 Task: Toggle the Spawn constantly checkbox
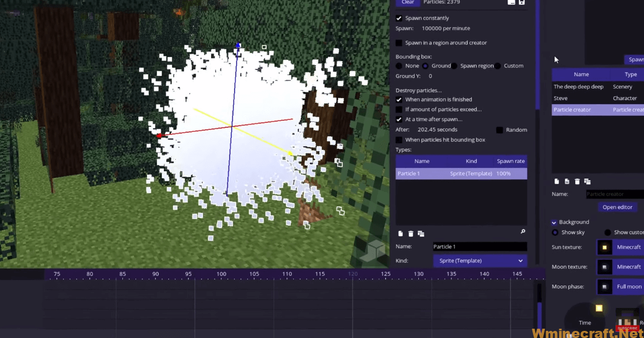399,18
